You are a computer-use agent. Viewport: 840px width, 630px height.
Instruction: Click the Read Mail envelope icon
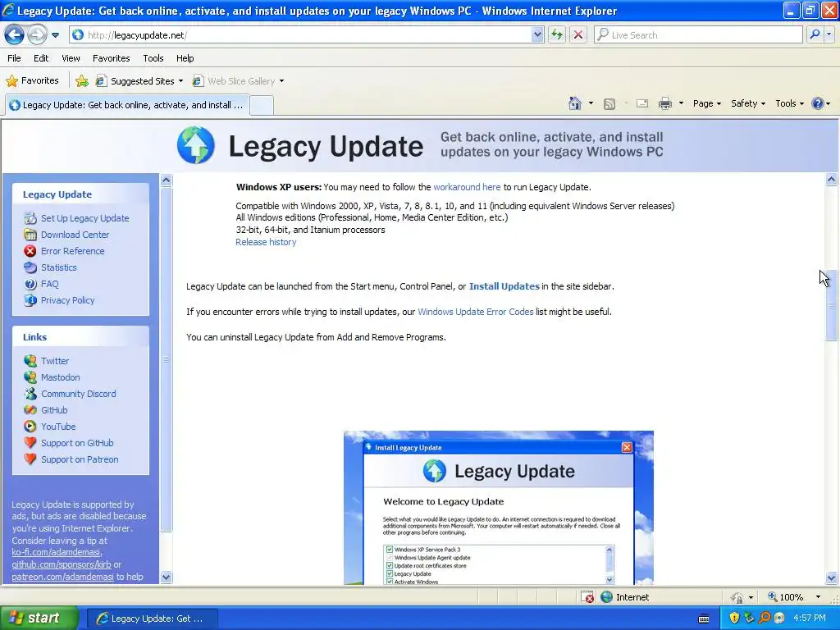pyautogui.click(x=641, y=103)
